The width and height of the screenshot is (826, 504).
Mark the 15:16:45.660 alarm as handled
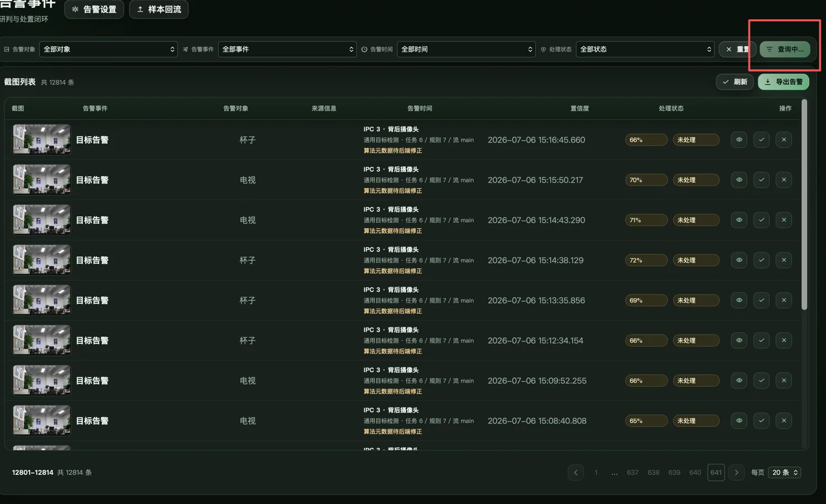coord(762,140)
